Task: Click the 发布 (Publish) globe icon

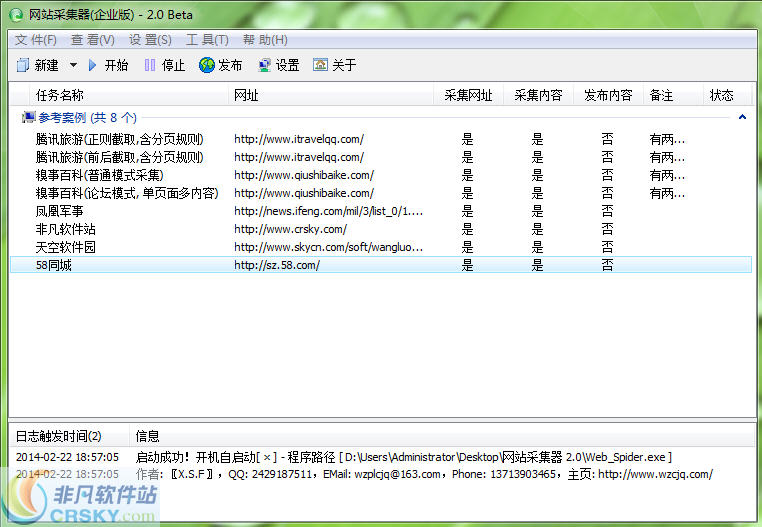Action: pos(207,65)
